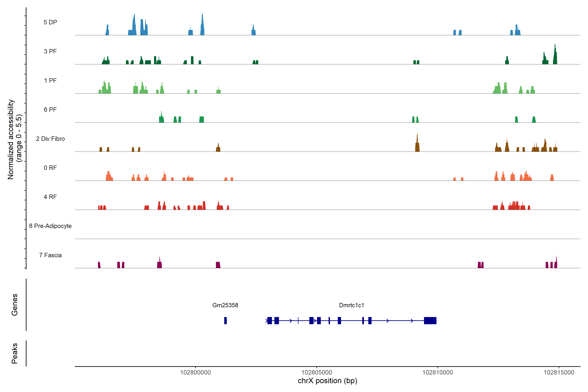Click the 0 RF track label
588x392 pixels.
click(x=50, y=168)
